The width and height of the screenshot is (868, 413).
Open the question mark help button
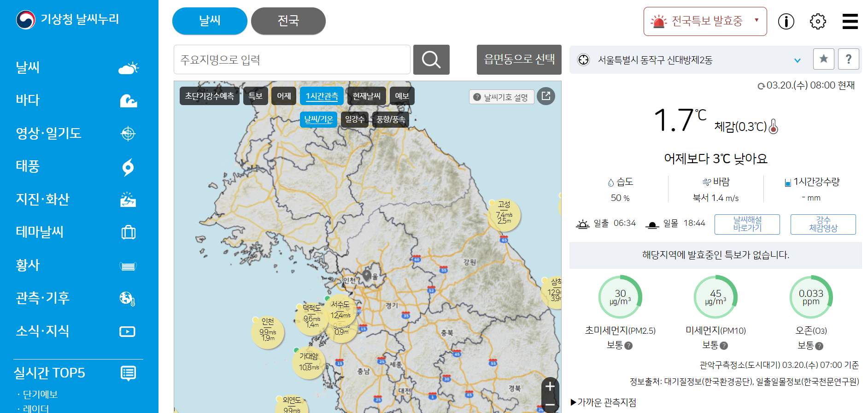[x=849, y=59]
